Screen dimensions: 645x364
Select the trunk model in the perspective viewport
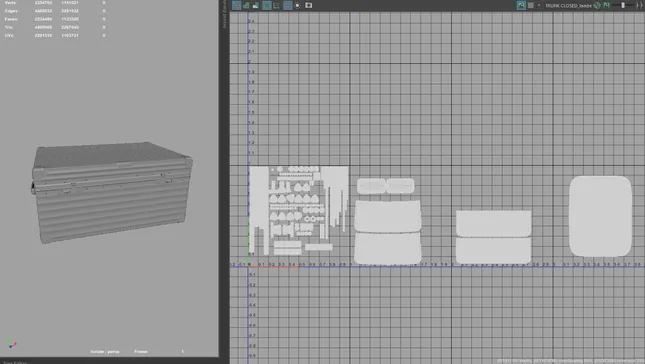click(111, 192)
